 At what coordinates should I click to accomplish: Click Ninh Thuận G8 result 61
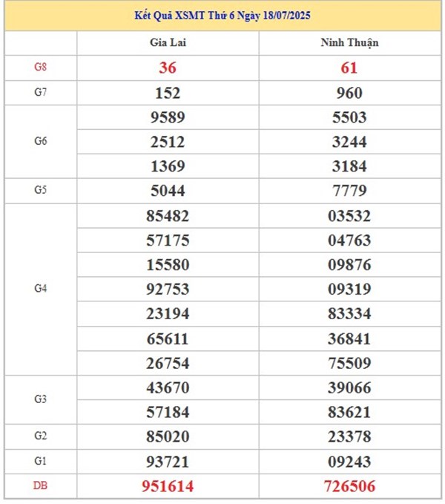[x=349, y=68]
